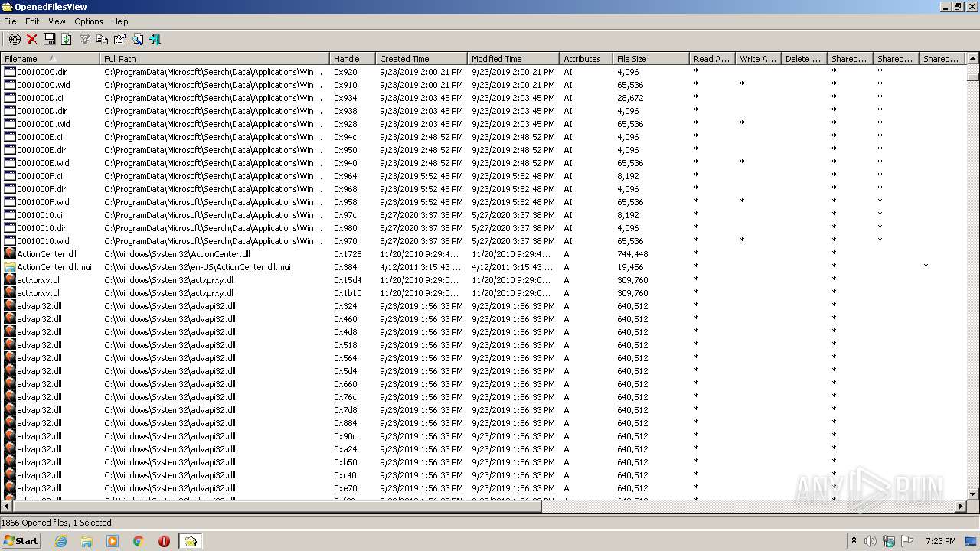The height and width of the screenshot is (551, 980).
Task: Click the filter funnel toolbar icon
Action: pos(85,39)
